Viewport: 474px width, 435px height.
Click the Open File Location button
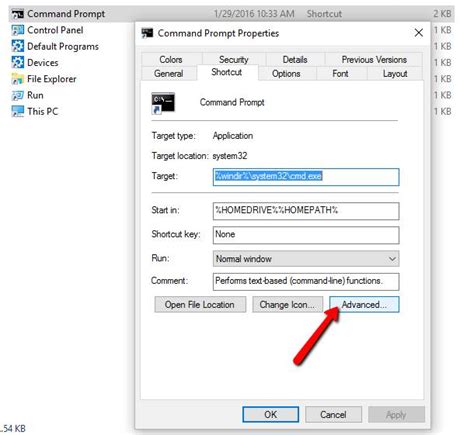click(x=200, y=304)
